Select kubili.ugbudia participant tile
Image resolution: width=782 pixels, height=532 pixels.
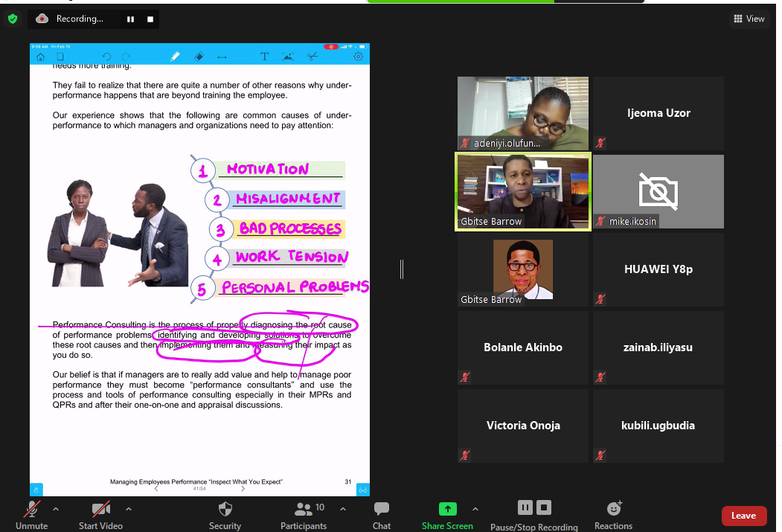tap(658, 426)
